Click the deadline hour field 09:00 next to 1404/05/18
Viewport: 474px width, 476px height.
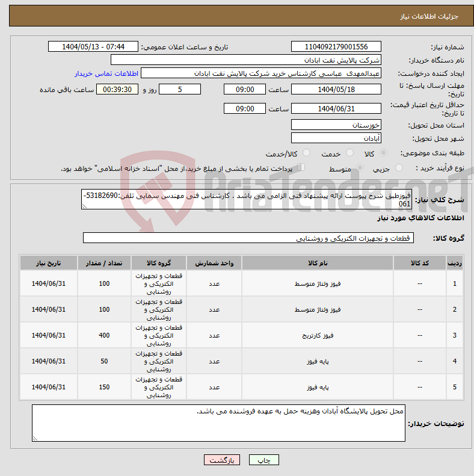pos(245,89)
